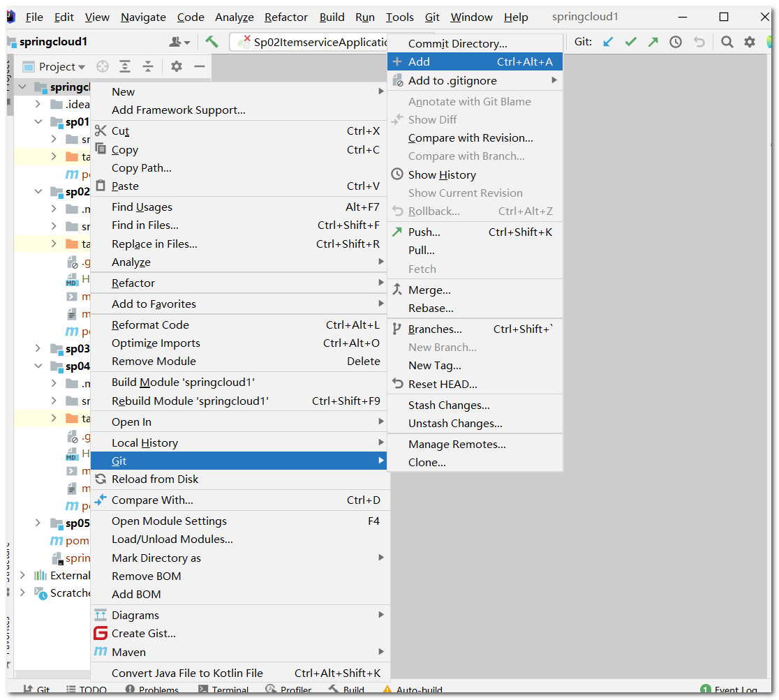Collapse the sp02 module node

coord(38,191)
